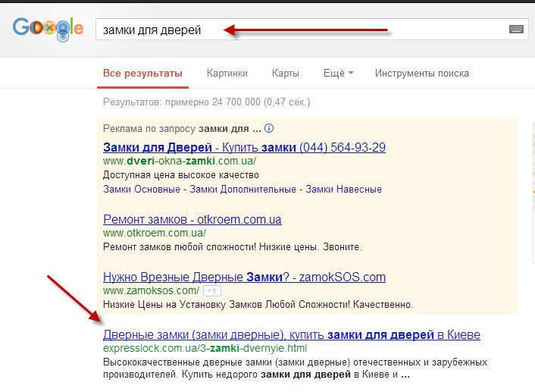535x392 pixels.
Task: Switch to the Картинки tab
Action: pyautogui.click(x=227, y=73)
